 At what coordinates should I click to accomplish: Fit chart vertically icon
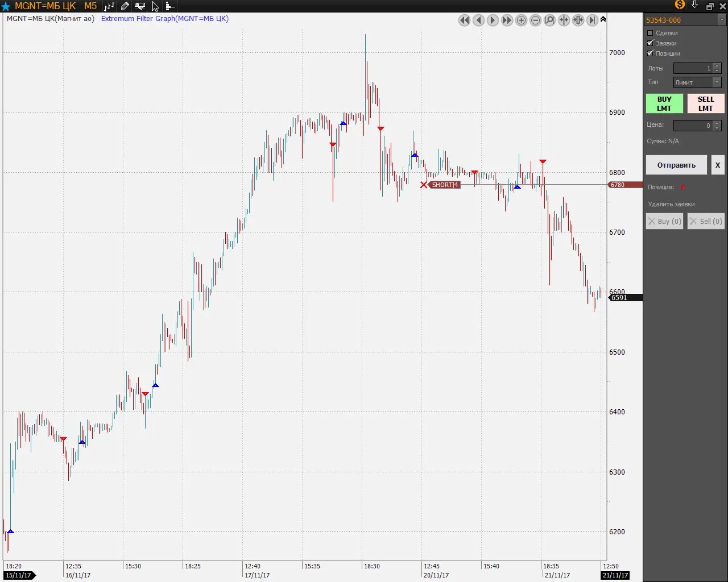pos(578,20)
